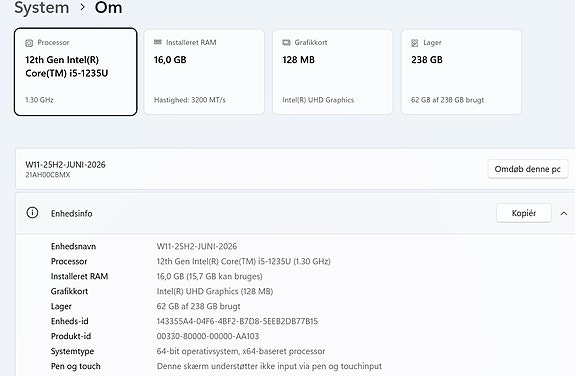575x376 pixels.
Task: Click Intel(R) UHD Graphics in Grafikkort card
Action: point(318,100)
